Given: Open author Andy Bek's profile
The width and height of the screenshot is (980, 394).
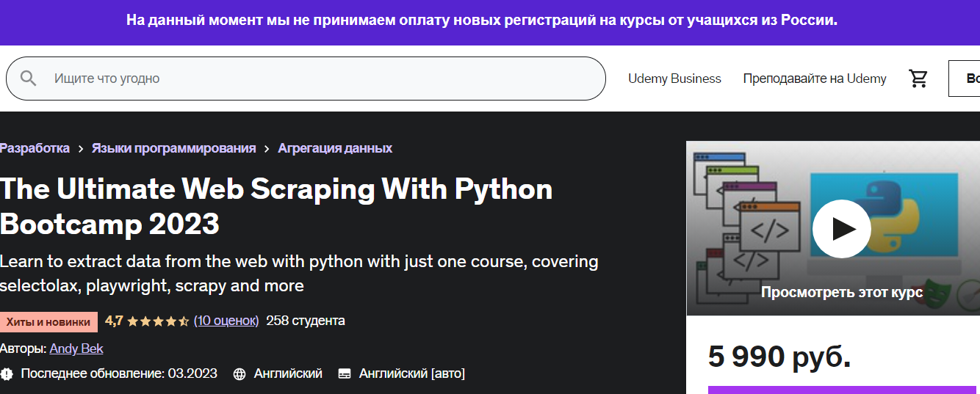Looking at the screenshot, I should (x=76, y=349).
